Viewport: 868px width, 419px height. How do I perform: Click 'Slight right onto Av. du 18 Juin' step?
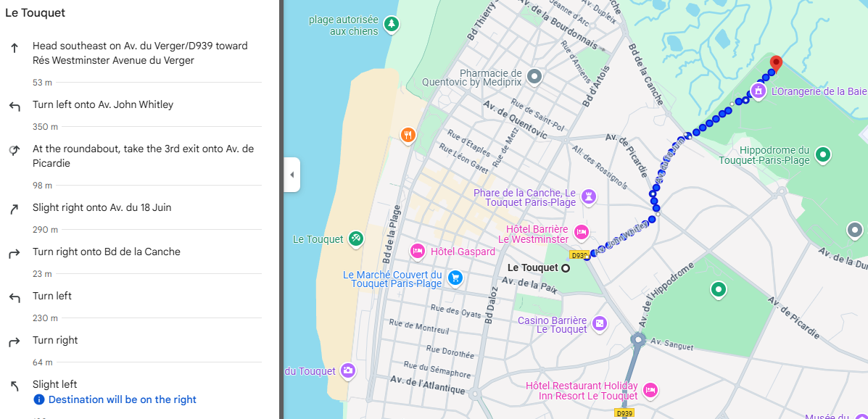coord(102,208)
